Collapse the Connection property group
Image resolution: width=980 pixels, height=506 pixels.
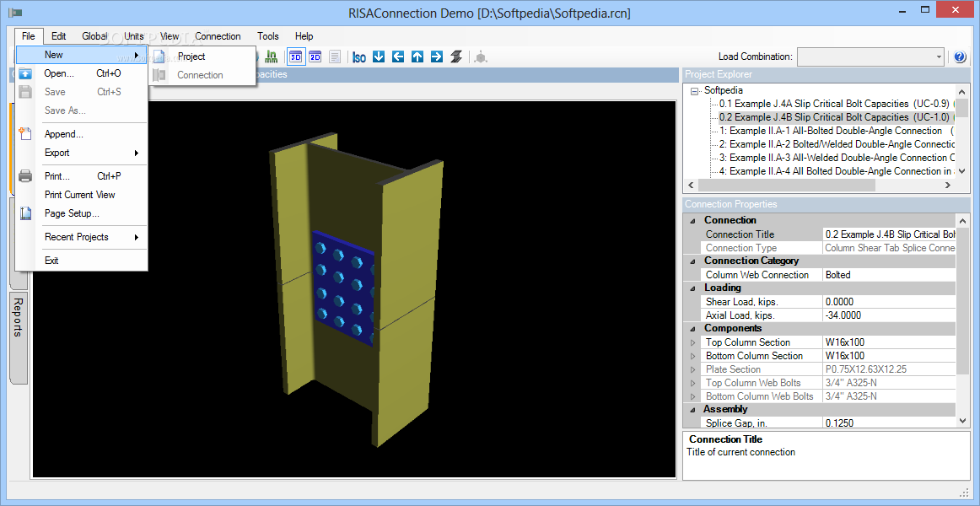coord(692,220)
